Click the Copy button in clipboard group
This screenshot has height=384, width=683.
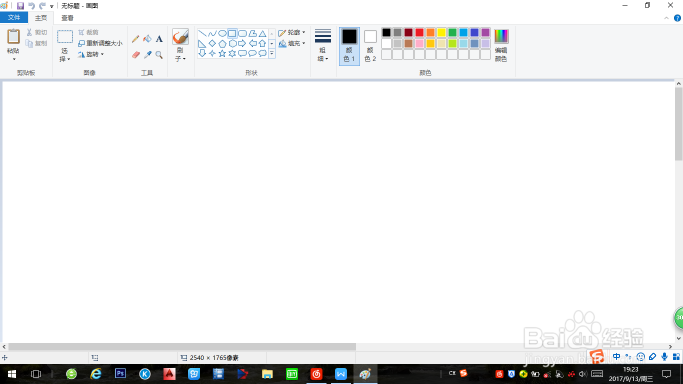(x=36, y=43)
